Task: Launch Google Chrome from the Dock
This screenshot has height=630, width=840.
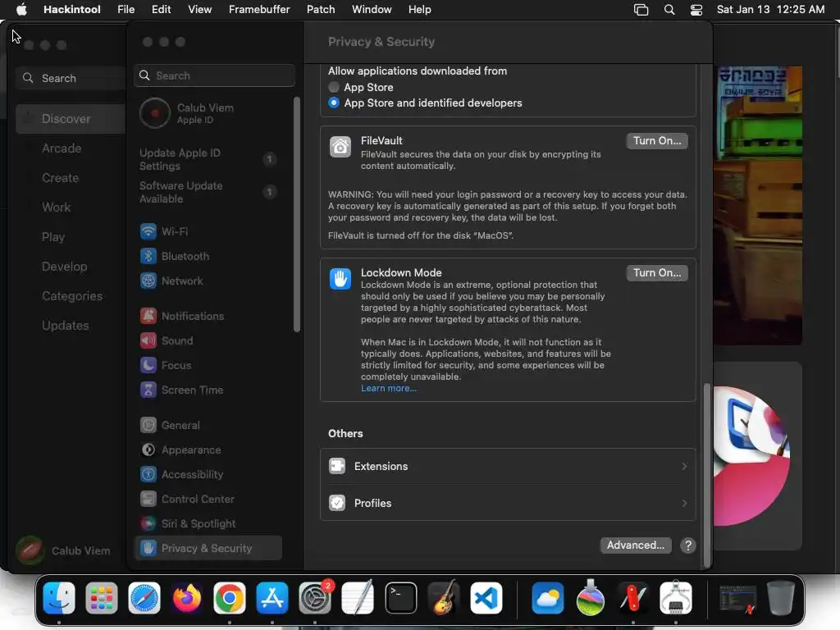Action: (230, 598)
